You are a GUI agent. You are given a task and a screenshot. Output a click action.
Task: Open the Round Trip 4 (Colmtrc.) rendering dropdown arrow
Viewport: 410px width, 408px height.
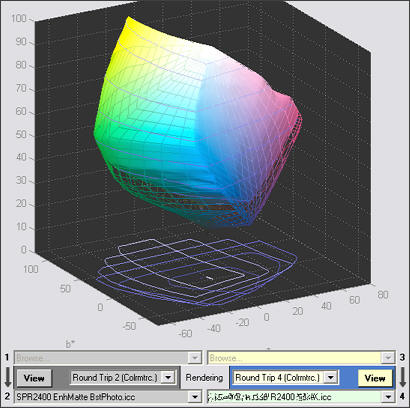[x=330, y=378]
